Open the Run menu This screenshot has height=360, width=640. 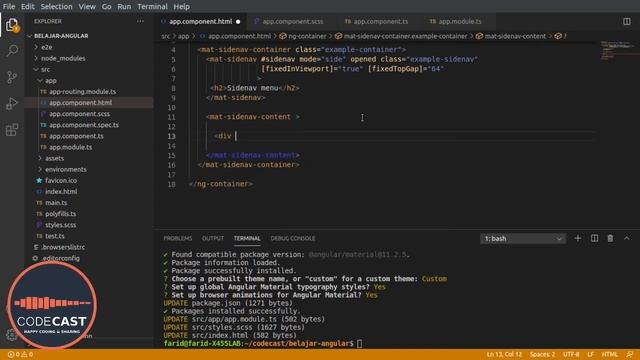[124, 7]
